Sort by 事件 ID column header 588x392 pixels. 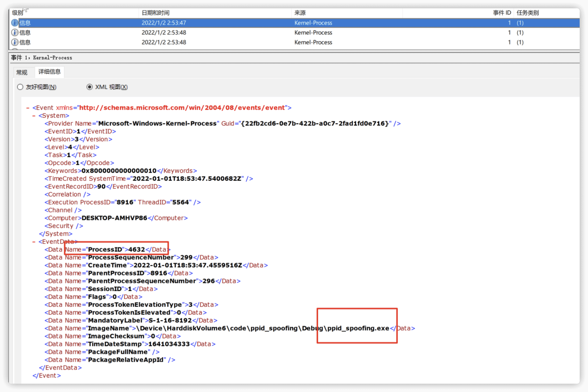[502, 13]
